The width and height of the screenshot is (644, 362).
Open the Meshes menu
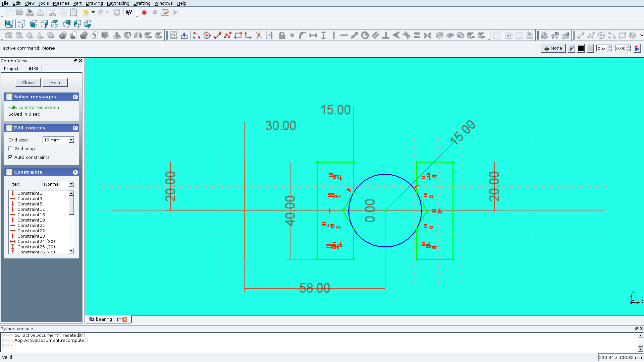pos(61,3)
